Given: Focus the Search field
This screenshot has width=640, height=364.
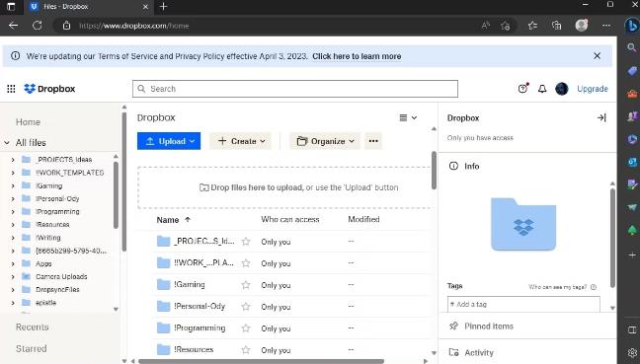Looking at the screenshot, I should [295, 89].
